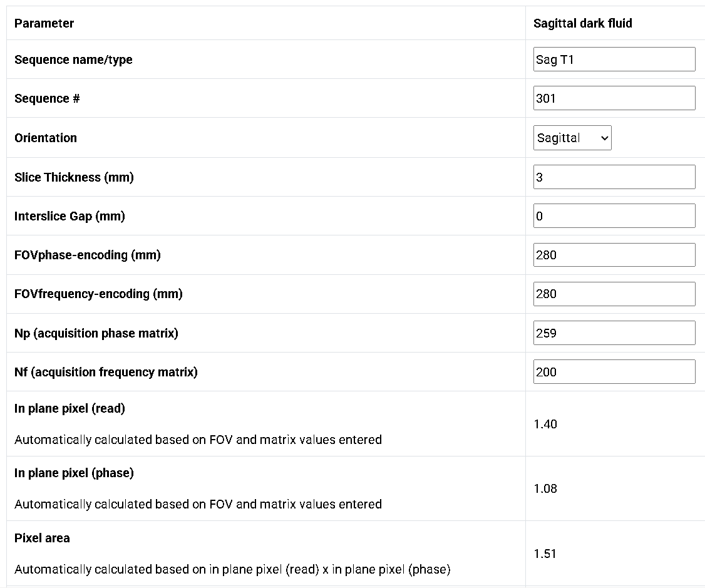Viewport: 705px width, 588px height.
Task: Click the Np acquisition phase matrix field
Action: point(614,333)
